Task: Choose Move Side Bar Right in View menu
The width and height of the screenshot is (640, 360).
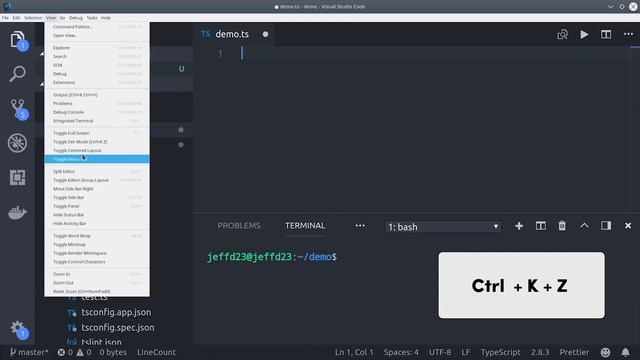Action: click(97, 189)
